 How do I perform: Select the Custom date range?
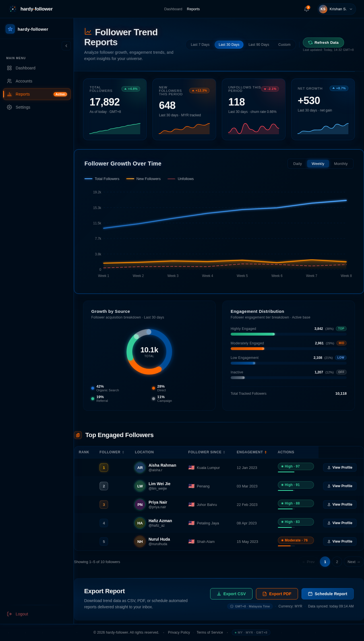point(284,45)
